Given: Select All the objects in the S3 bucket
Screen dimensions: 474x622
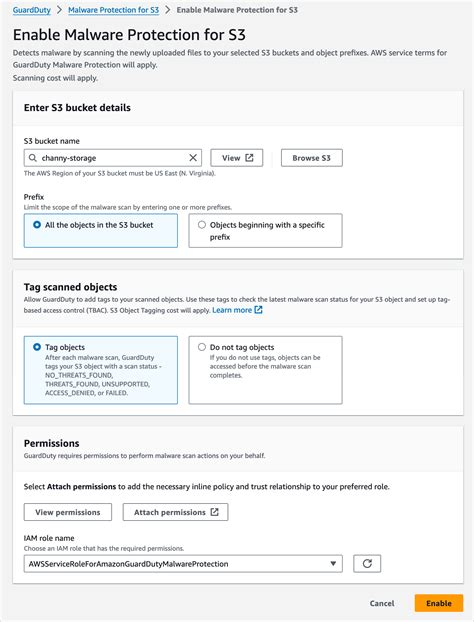Looking at the screenshot, I should [x=101, y=230].
